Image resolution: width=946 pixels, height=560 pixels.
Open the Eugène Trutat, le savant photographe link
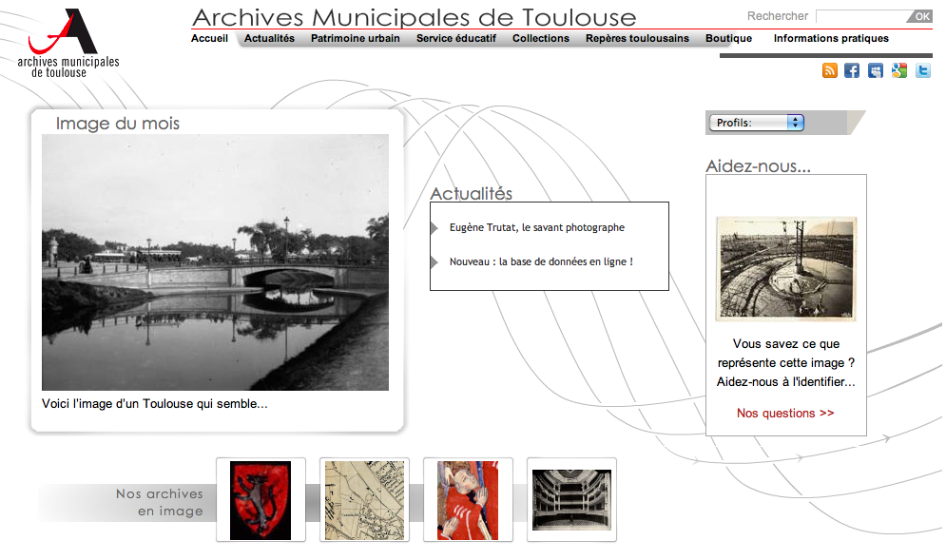pyautogui.click(x=537, y=227)
